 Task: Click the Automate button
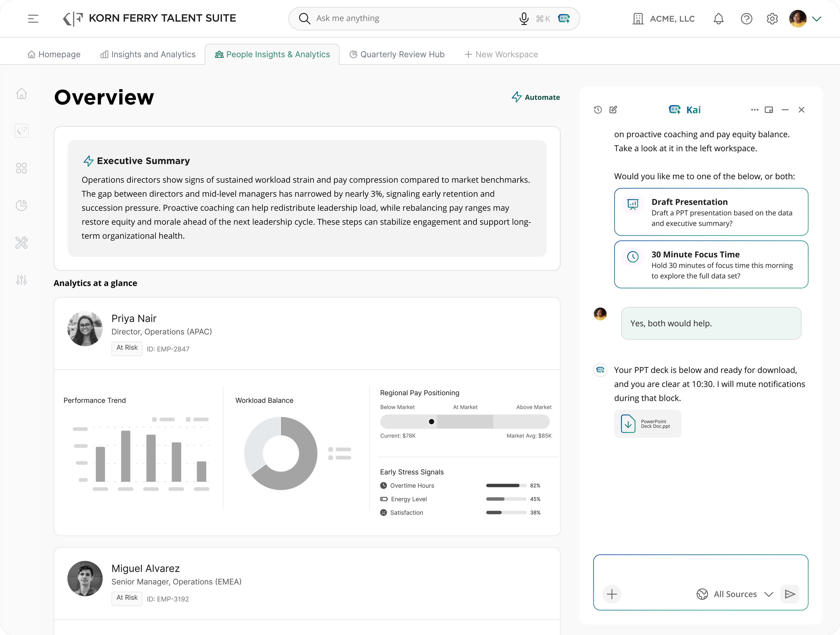tap(536, 97)
